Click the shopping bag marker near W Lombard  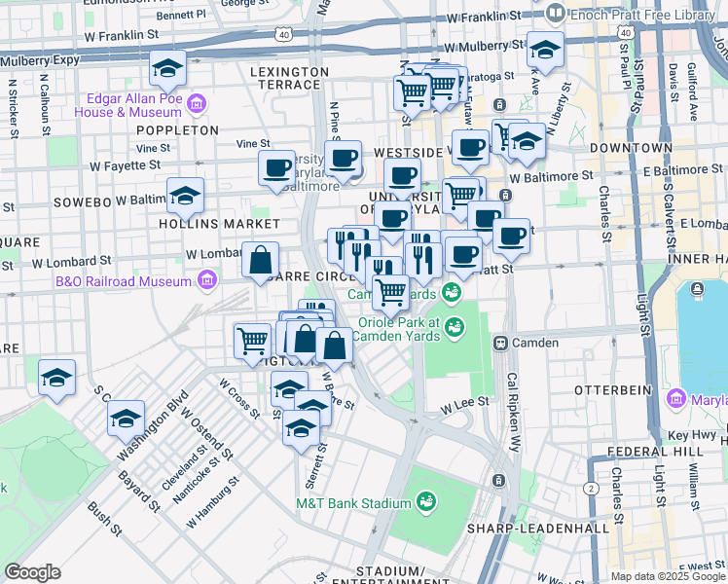pyautogui.click(x=261, y=262)
